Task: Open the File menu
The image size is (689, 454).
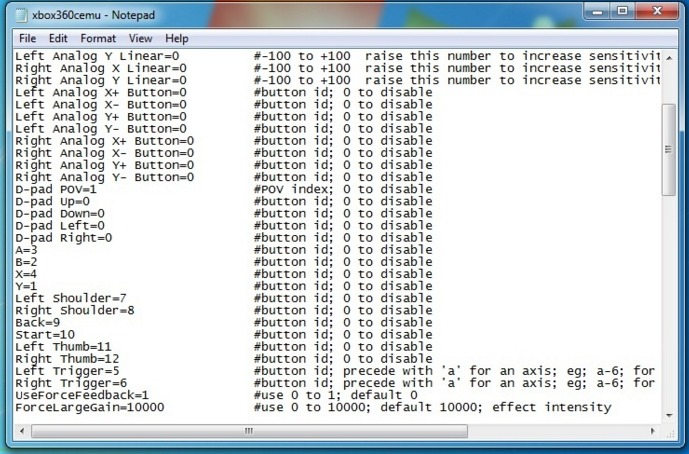Action: (x=27, y=39)
